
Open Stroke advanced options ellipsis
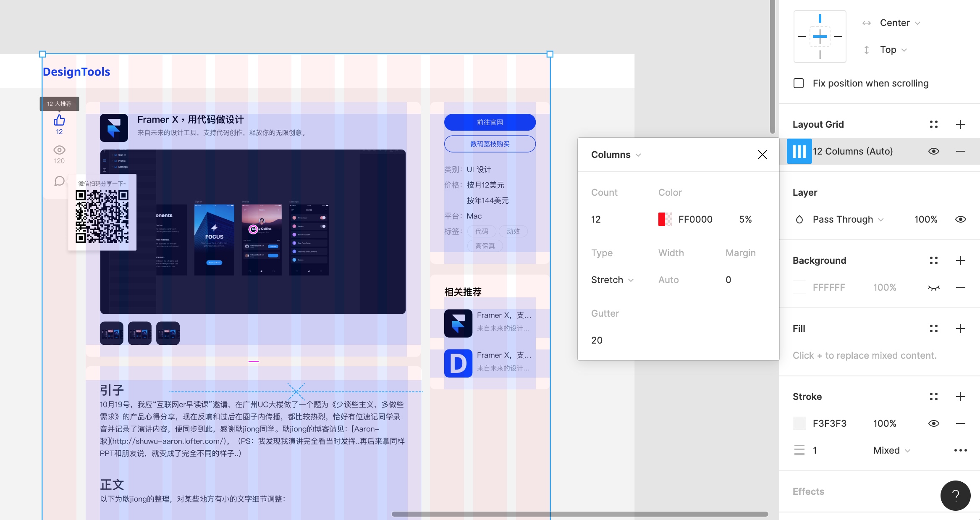pos(960,450)
